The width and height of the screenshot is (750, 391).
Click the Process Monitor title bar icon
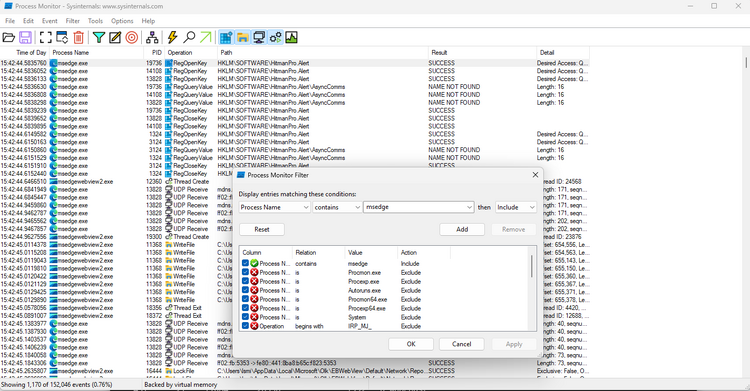point(8,6)
